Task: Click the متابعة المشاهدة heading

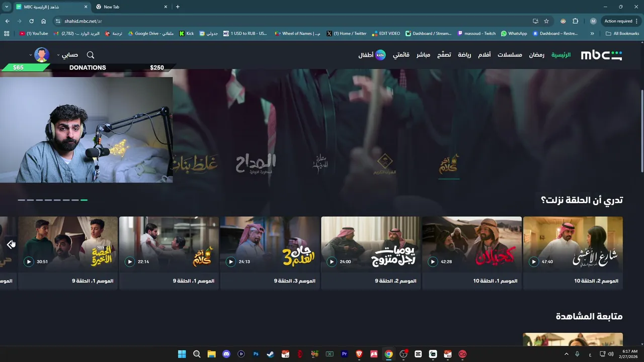Action: (589, 316)
